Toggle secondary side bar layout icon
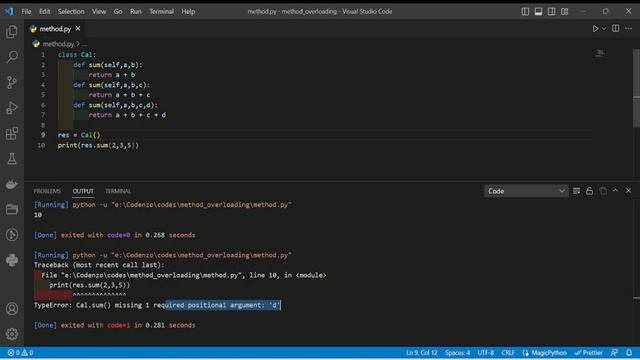The image size is (640, 360). [551, 11]
